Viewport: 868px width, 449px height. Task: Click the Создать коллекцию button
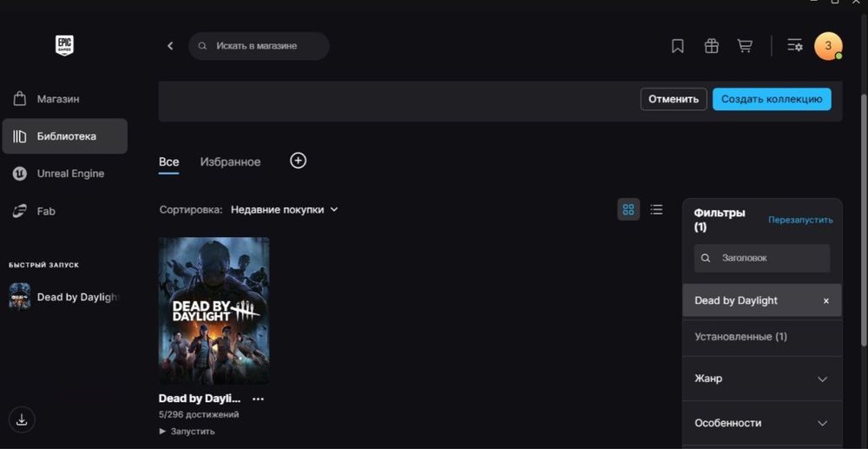[772, 99]
